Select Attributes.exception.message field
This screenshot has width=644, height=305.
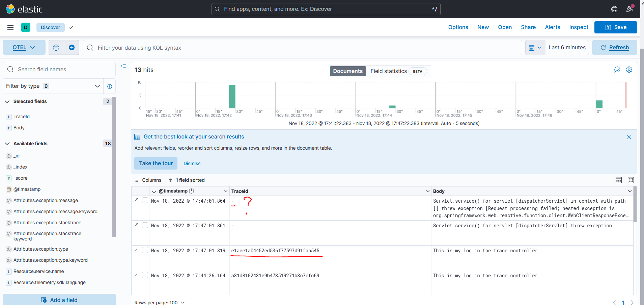(46, 201)
